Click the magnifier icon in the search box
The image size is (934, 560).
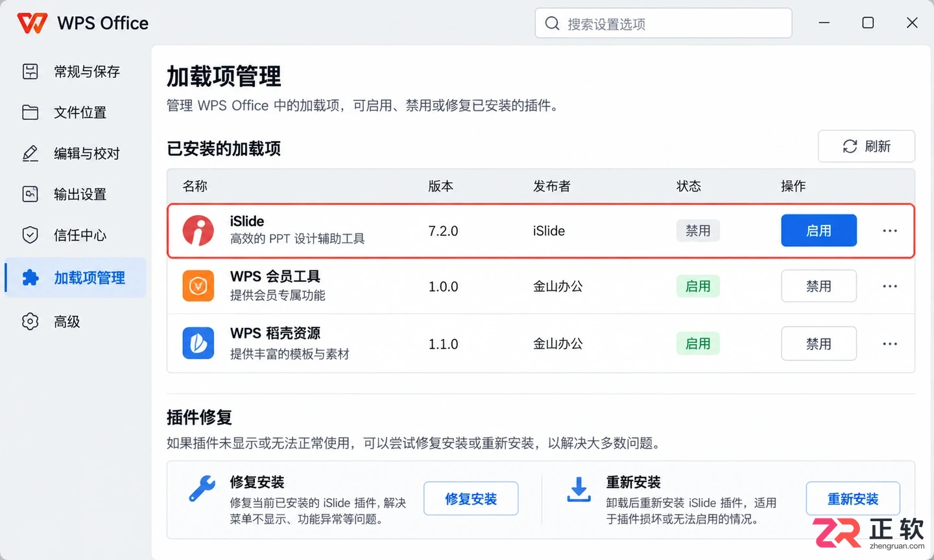click(552, 24)
